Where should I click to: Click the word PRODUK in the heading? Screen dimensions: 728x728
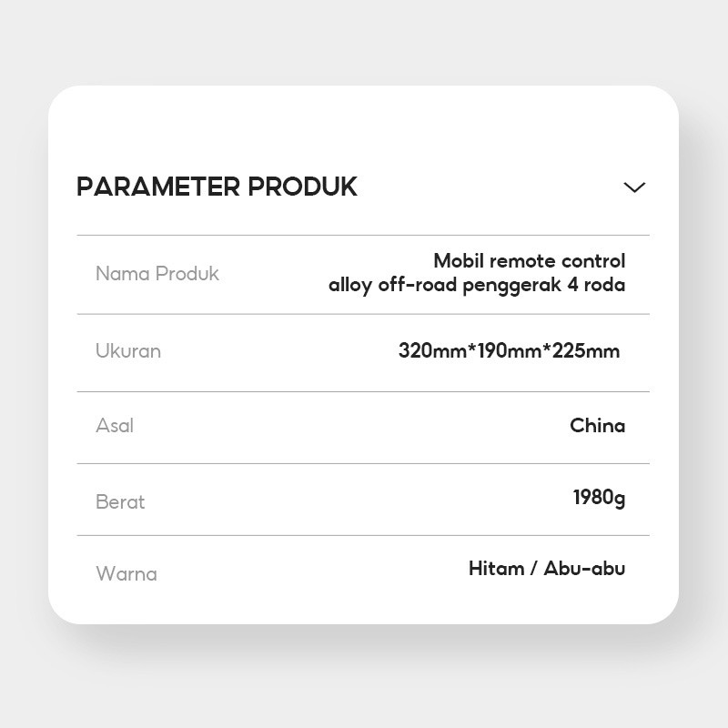click(x=302, y=187)
